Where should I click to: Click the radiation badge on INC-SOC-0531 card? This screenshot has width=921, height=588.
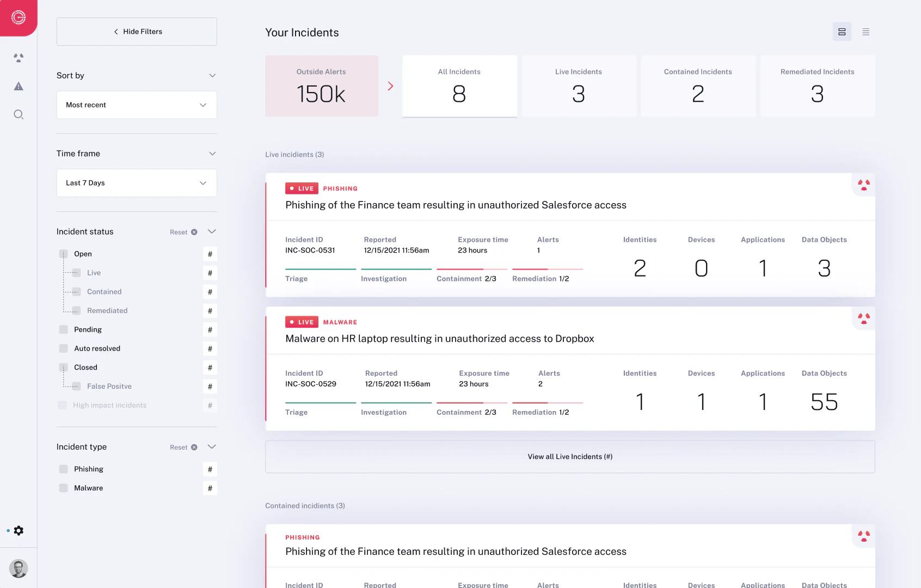click(863, 185)
